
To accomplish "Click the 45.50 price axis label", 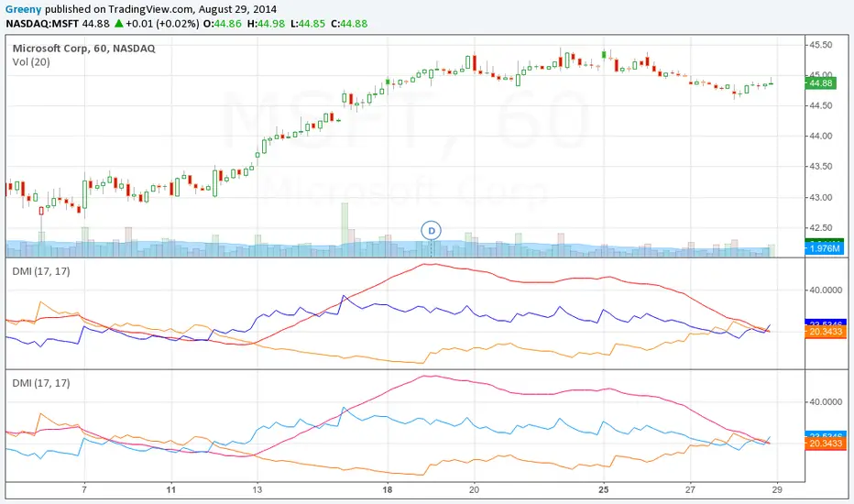I will click(x=821, y=45).
